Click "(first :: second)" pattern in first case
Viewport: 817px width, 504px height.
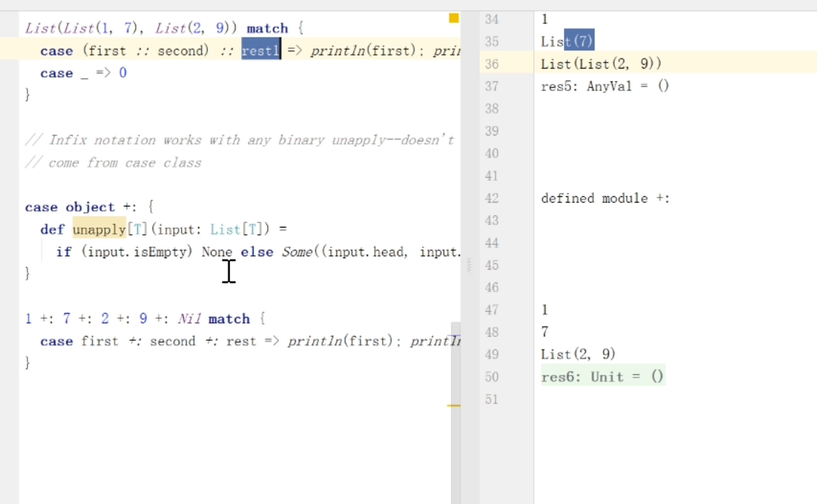[147, 50]
